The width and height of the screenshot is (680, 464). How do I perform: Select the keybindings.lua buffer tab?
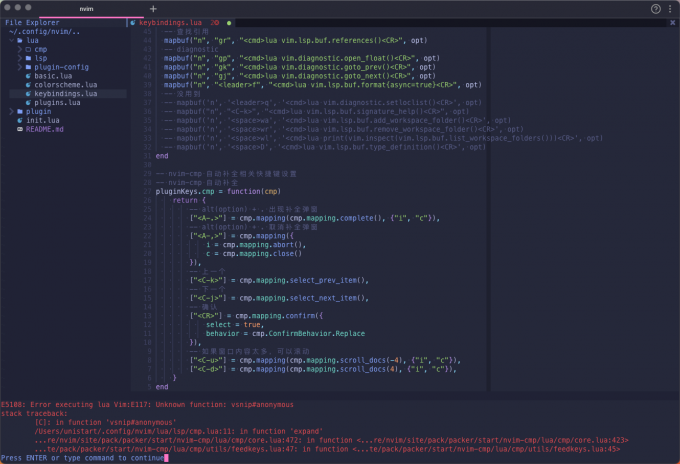click(x=172, y=21)
